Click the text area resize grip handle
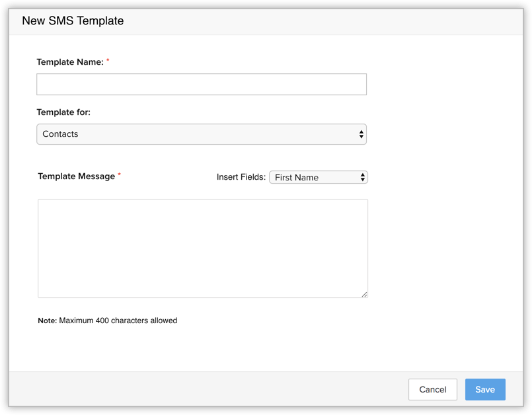 click(x=364, y=294)
